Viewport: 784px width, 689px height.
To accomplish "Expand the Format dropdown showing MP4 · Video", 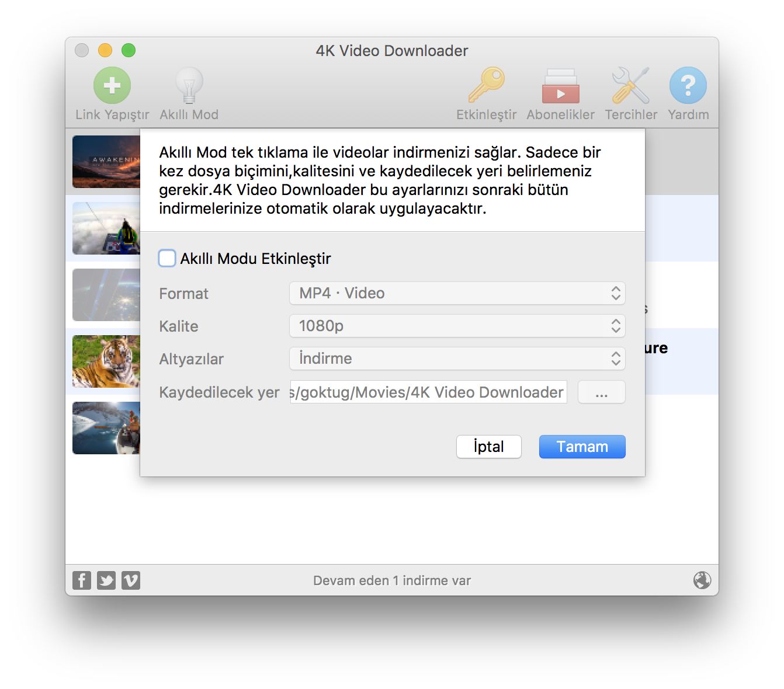I will click(x=457, y=293).
